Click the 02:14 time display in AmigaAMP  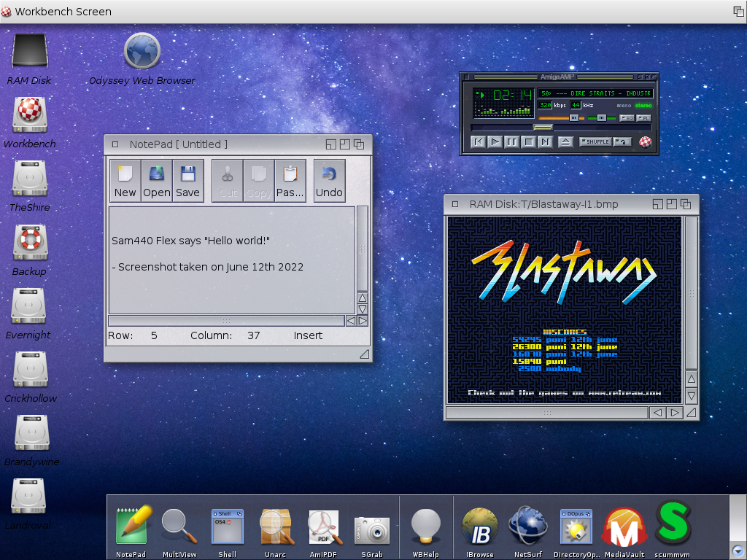pos(513,96)
